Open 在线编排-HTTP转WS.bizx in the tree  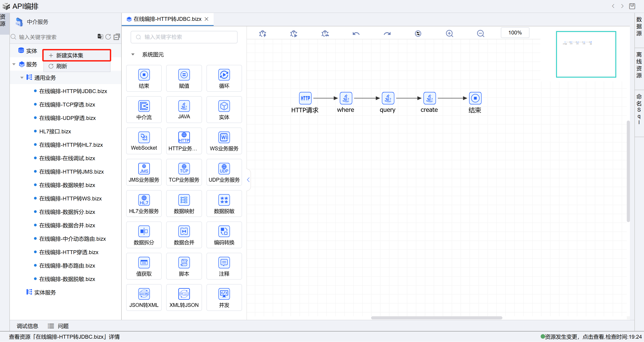pyautogui.click(x=70, y=198)
